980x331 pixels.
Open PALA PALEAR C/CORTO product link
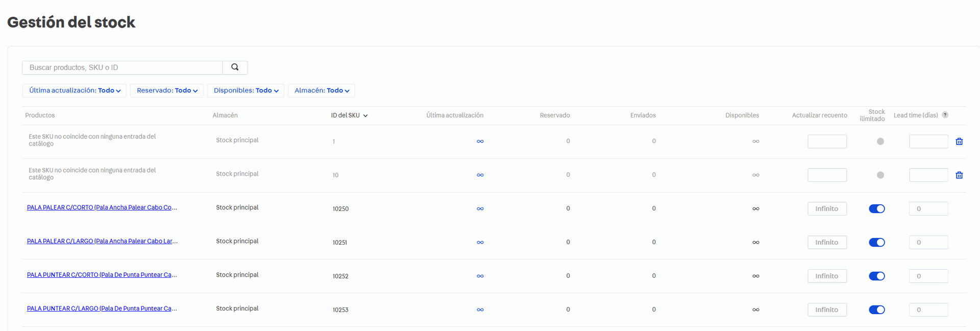[102, 207]
